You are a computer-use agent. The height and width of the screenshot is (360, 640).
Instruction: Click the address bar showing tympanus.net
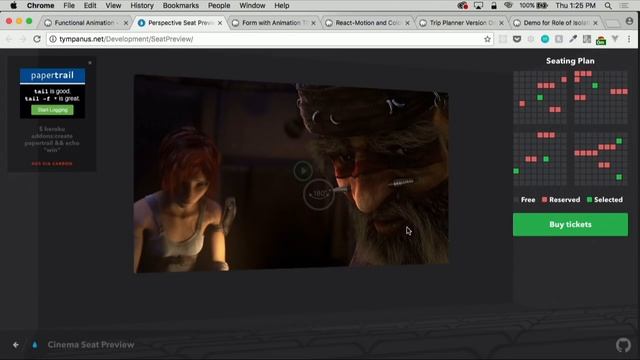tap(269, 39)
